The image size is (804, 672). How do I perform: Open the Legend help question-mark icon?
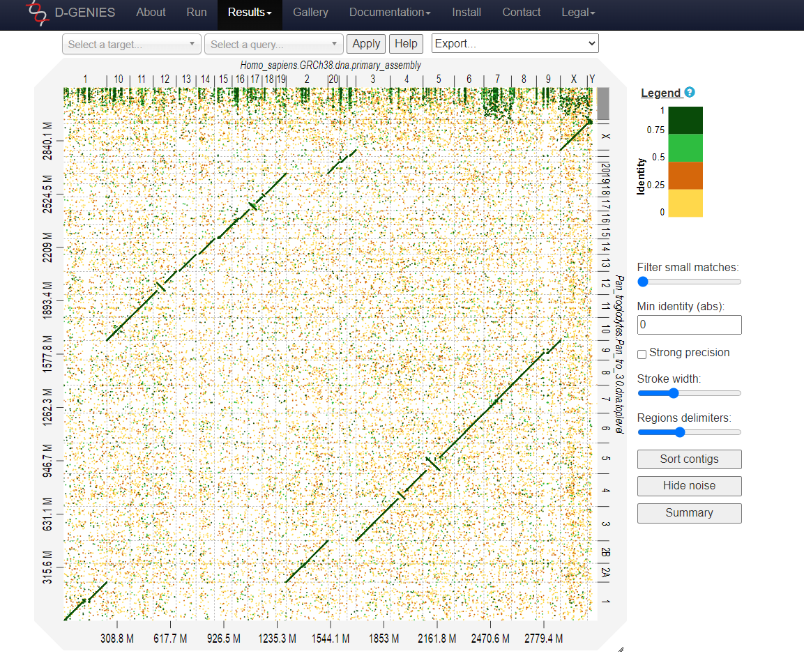point(689,92)
